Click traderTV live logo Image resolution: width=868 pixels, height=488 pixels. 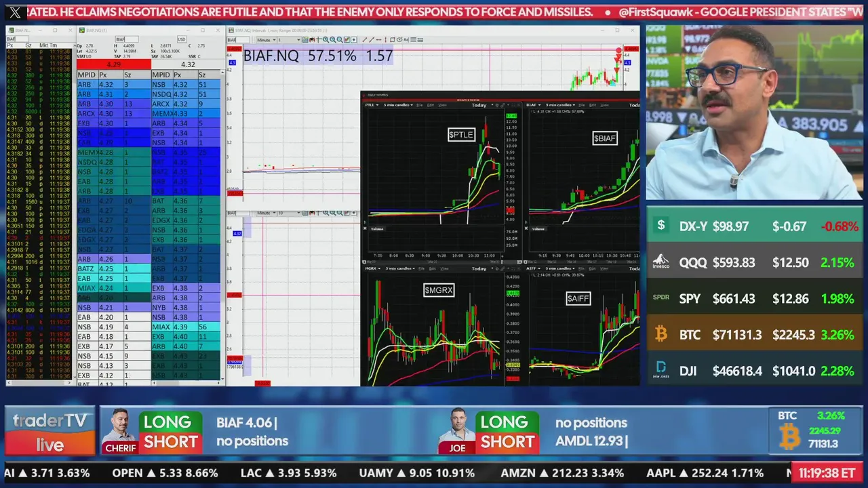click(x=50, y=432)
